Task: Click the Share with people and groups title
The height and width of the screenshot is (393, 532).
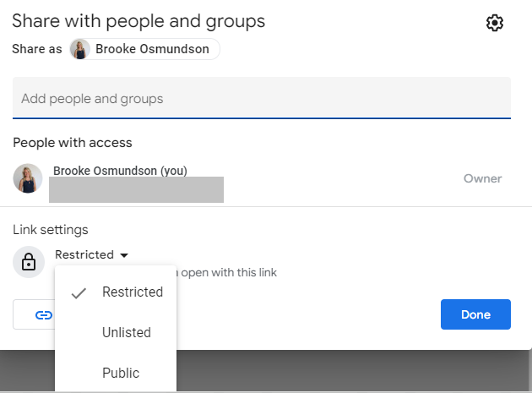Action: (138, 20)
